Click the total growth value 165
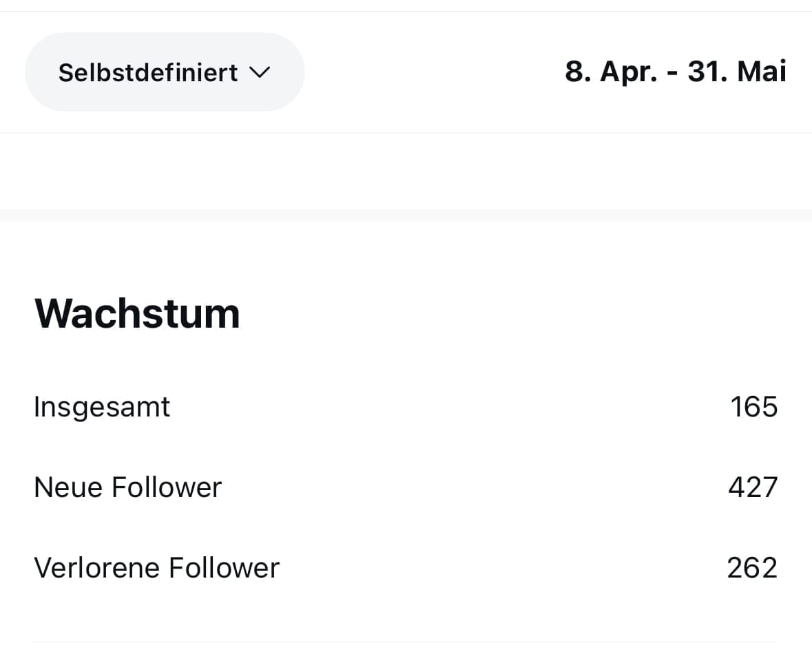This screenshot has height=654, width=812. tap(753, 407)
